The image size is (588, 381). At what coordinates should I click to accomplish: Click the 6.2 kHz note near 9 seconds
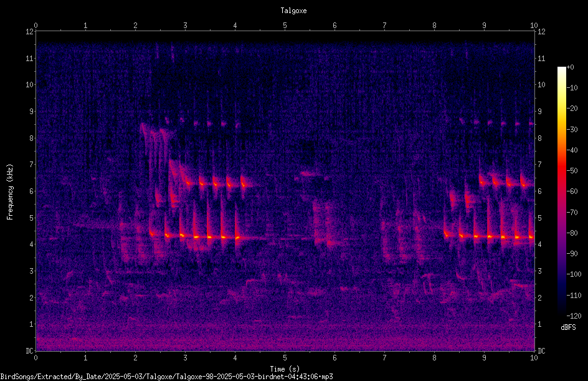[483, 183]
